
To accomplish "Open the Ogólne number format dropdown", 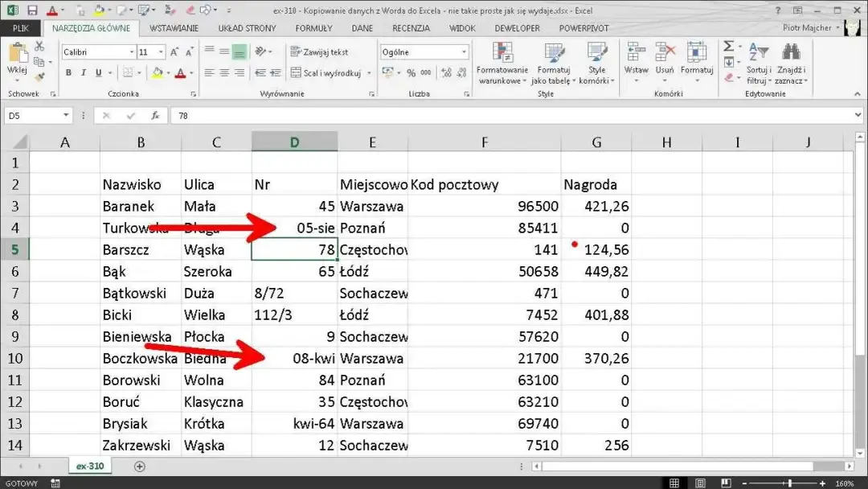I will (465, 51).
